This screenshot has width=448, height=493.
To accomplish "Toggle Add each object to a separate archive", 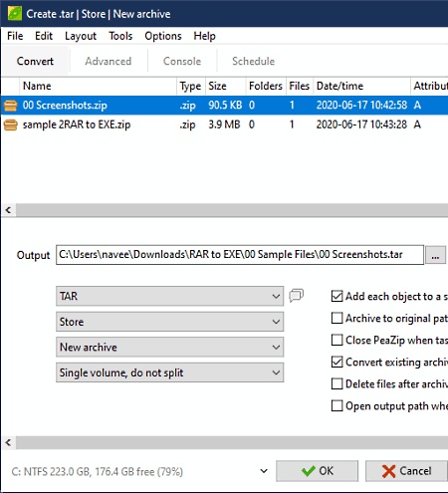I will [336, 296].
